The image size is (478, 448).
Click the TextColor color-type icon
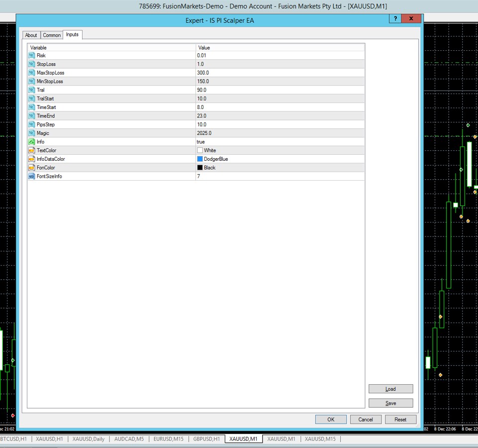pos(32,150)
